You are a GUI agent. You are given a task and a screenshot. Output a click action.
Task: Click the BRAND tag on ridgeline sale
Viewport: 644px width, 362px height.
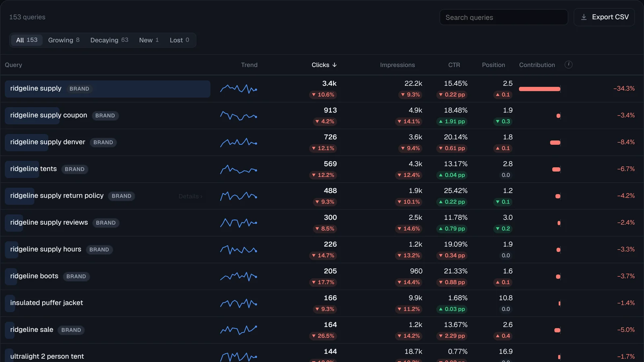(71, 330)
